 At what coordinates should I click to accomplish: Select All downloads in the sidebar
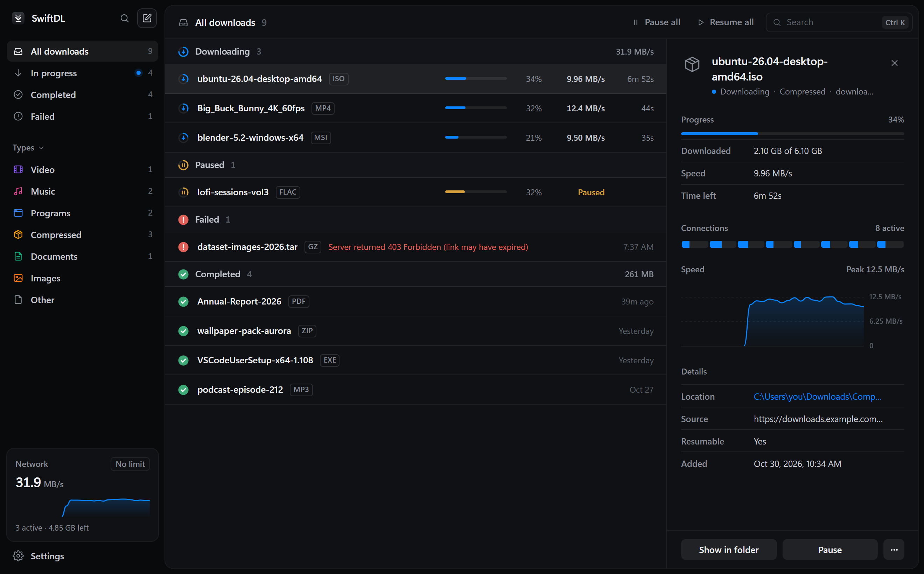[x=82, y=51]
